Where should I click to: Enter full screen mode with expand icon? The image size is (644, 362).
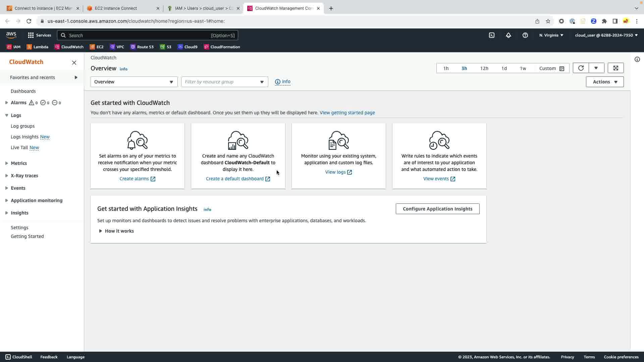point(615,68)
